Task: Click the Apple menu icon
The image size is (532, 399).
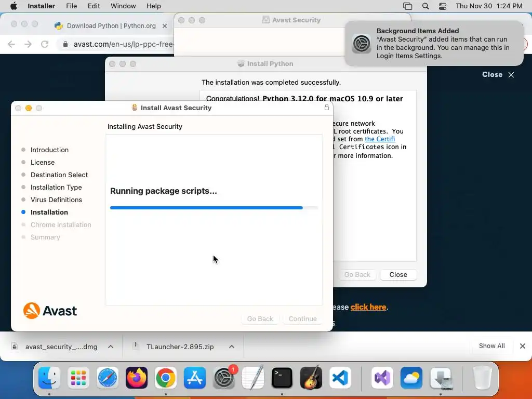Action: (x=14, y=6)
